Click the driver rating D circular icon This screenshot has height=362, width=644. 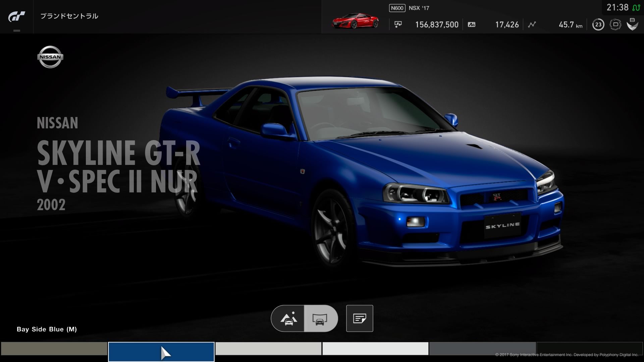[x=615, y=24]
